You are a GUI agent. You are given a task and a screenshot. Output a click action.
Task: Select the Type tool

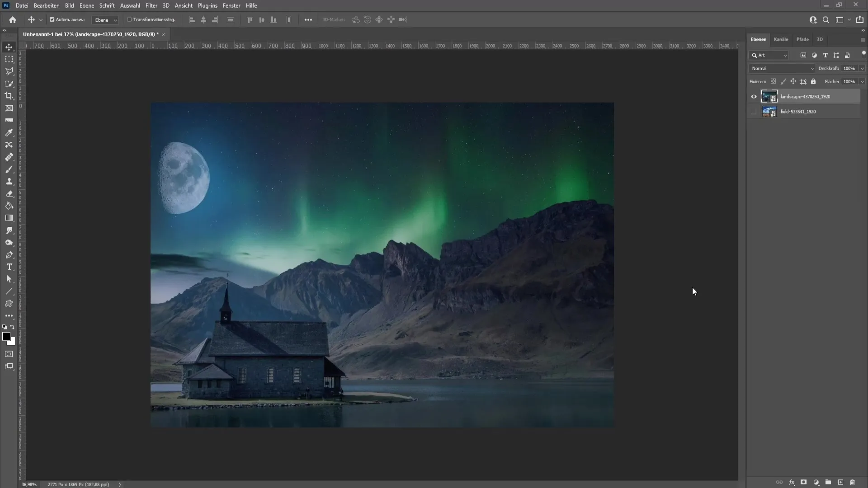coord(9,266)
